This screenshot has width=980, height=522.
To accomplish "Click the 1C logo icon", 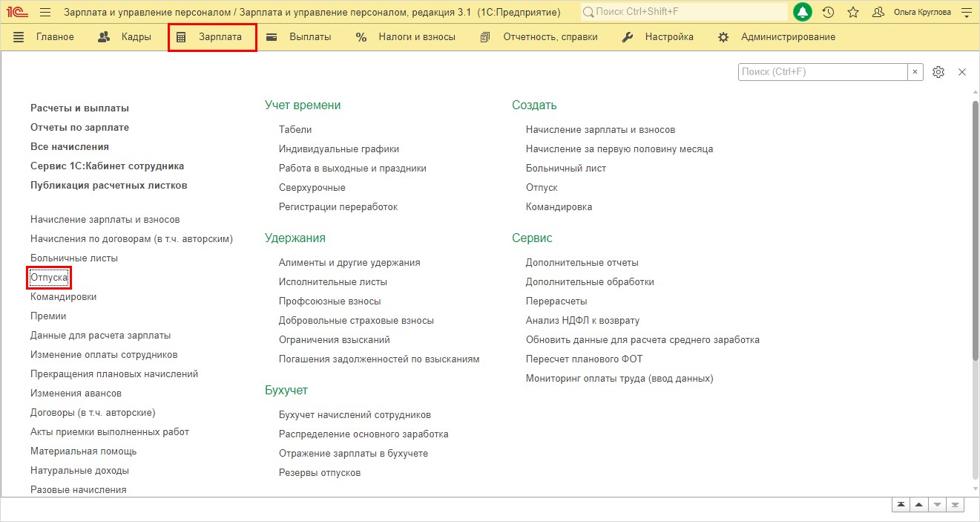I will click(x=18, y=12).
